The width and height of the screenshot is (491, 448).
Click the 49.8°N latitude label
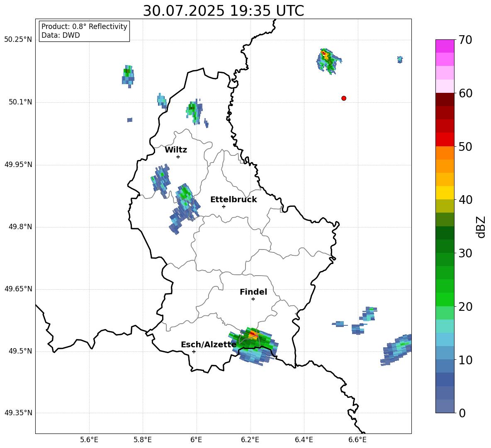(20, 227)
